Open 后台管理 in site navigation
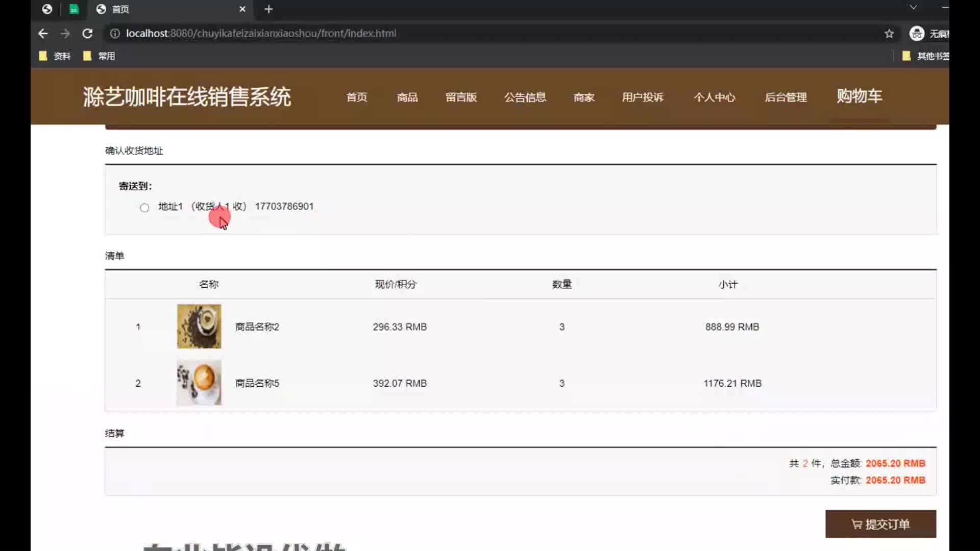 (786, 97)
